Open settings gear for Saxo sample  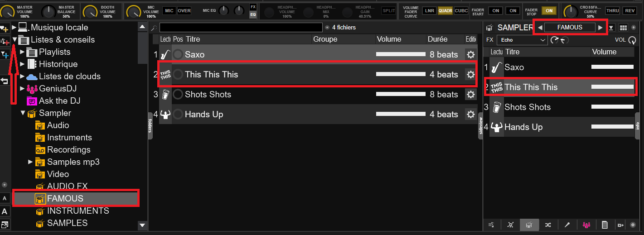click(470, 55)
